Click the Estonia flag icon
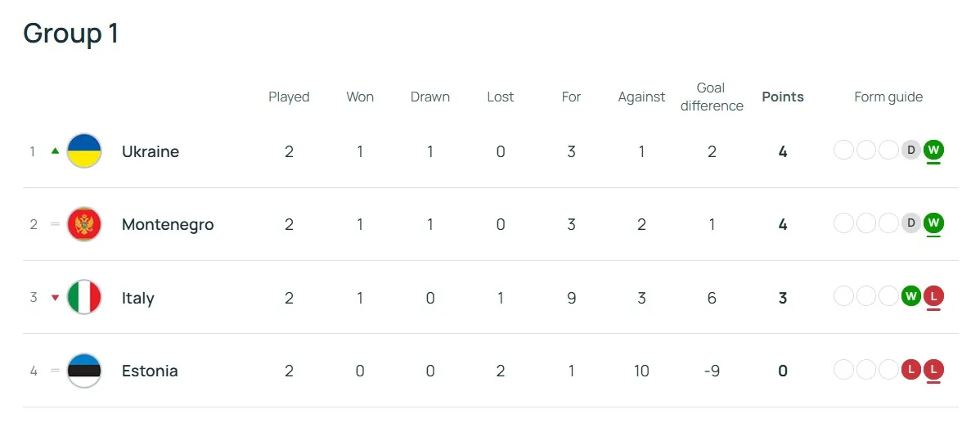The height and width of the screenshot is (423, 980). pos(84,371)
